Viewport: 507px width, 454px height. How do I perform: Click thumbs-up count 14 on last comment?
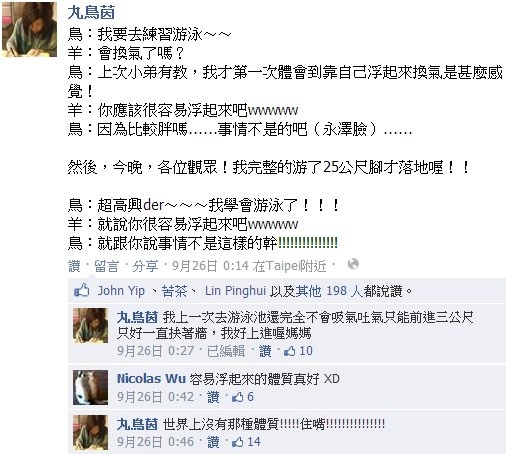246,442
